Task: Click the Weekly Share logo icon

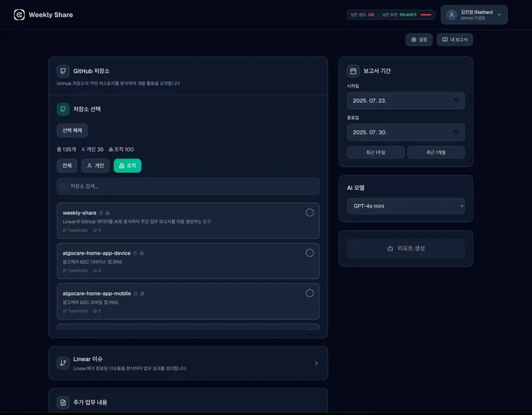Action: click(x=20, y=15)
